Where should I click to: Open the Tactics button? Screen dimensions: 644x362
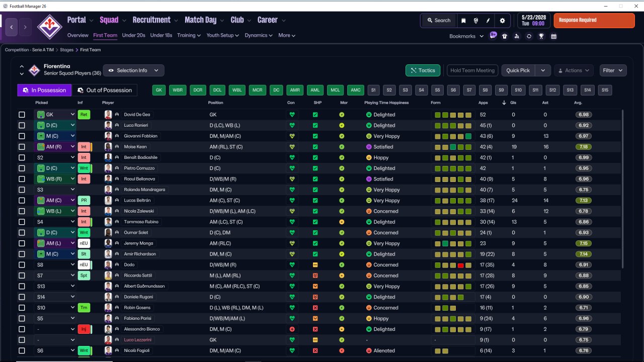[x=423, y=70]
